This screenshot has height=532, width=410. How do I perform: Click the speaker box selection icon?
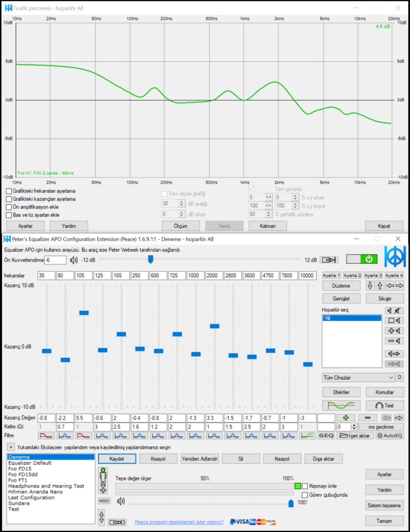point(394,320)
